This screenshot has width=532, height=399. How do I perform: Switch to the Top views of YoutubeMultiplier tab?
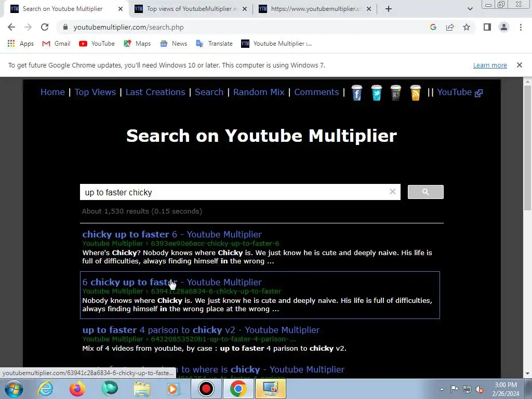[190, 9]
